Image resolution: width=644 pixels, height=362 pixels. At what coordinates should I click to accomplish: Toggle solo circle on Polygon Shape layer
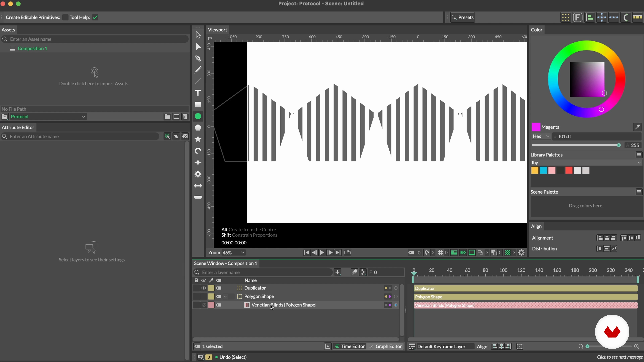pos(396,296)
